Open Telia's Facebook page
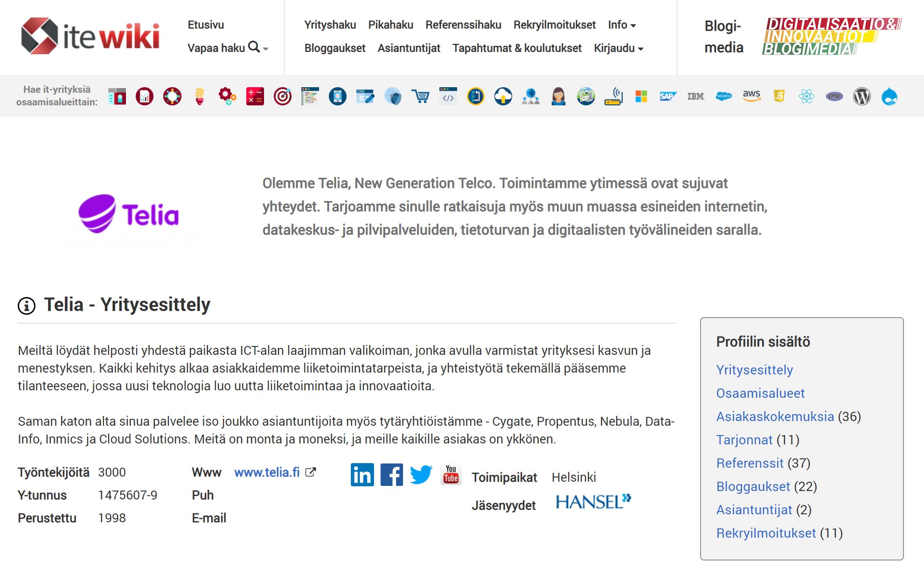Image resolution: width=924 pixels, height=588 pixels. pyautogui.click(x=392, y=475)
